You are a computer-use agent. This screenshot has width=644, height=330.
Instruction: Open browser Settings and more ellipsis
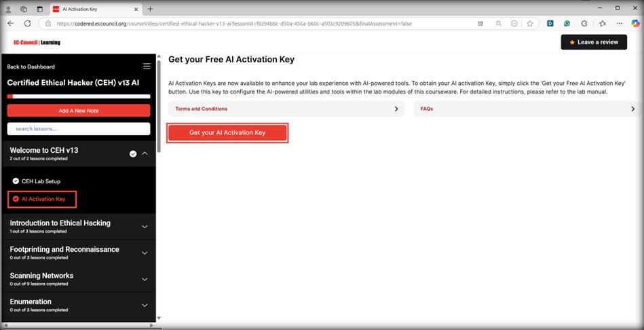(620, 23)
